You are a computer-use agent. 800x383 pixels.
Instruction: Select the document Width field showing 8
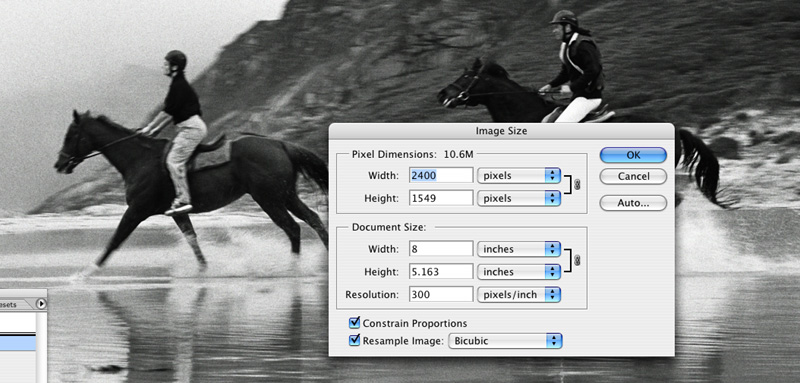click(441, 249)
